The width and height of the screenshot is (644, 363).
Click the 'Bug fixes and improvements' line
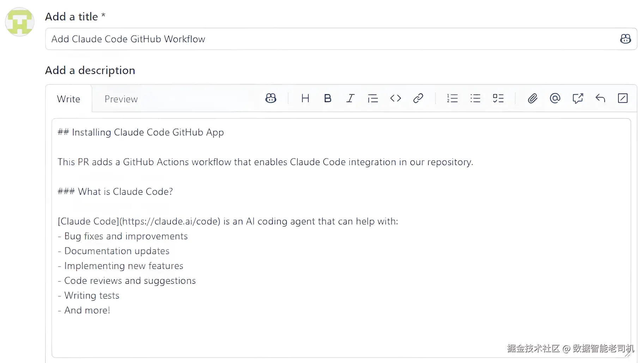(123, 236)
